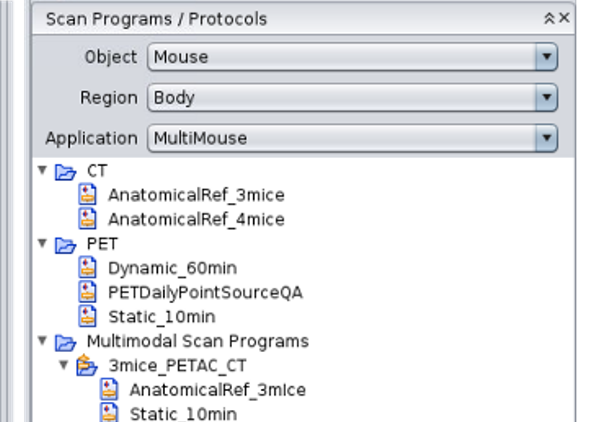
Task: Click the Dynamic_60min protocol icon
Action: tap(88, 268)
